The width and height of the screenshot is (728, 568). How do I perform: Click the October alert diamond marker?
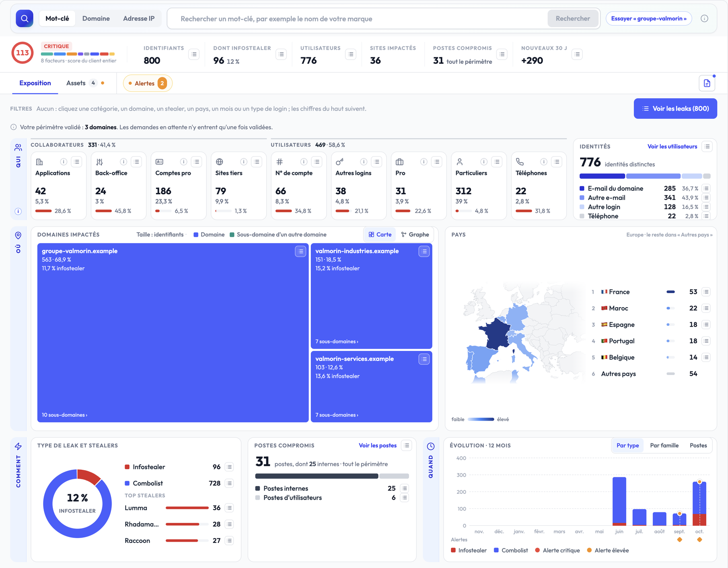pyautogui.click(x=699, y=540)
